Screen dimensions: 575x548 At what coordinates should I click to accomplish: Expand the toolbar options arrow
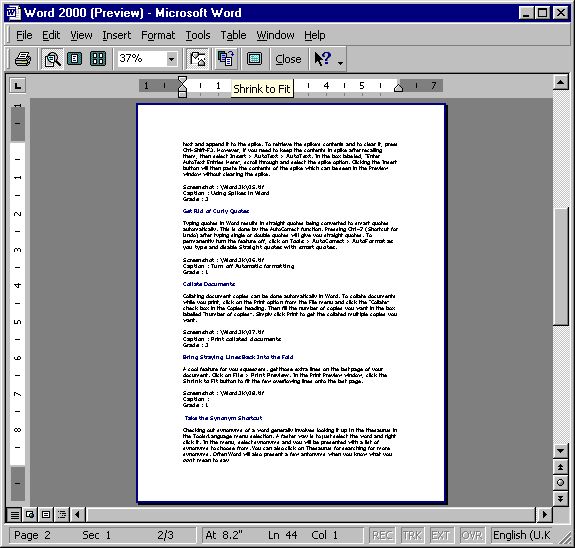340,63
